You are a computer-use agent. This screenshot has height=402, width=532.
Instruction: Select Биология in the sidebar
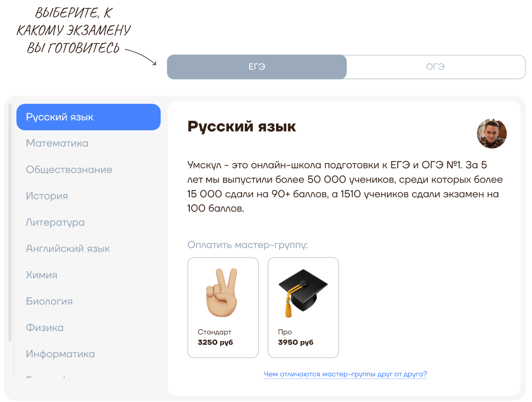[49, 301]
